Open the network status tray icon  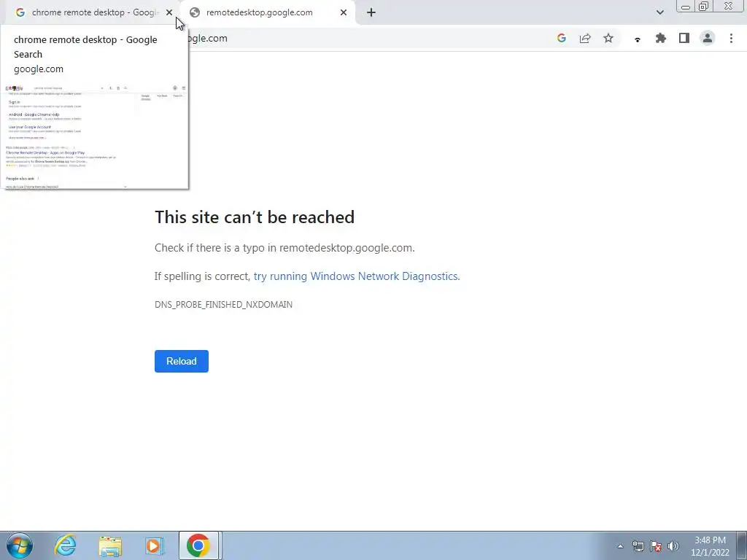(638, 546)
